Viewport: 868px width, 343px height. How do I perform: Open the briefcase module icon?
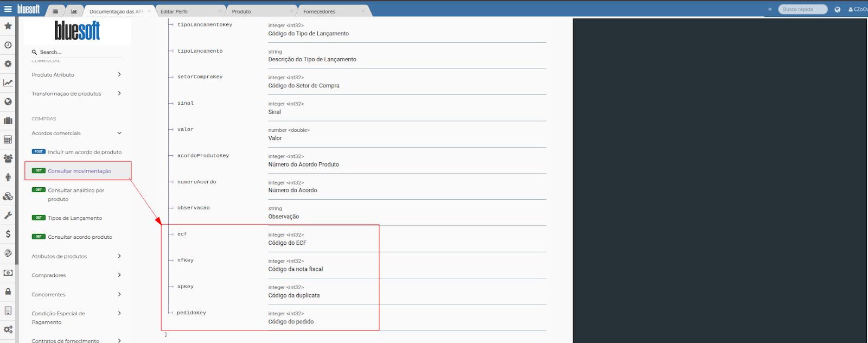(8, 120)
